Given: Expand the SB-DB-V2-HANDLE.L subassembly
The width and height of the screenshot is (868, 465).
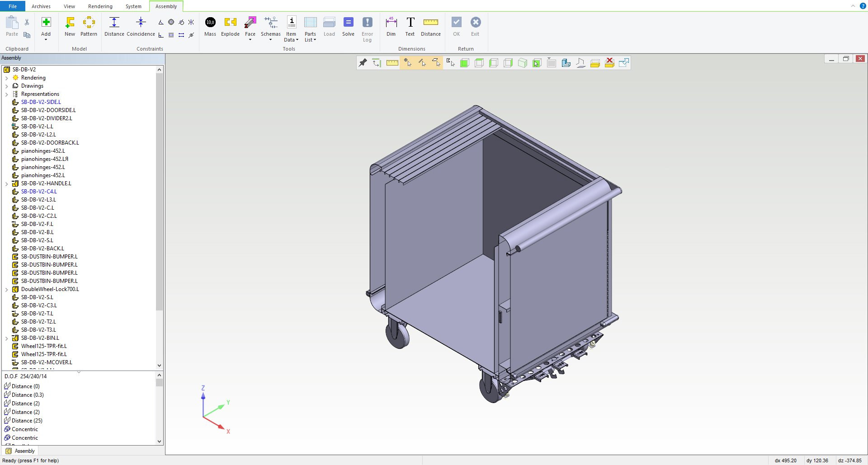Looking at the screenshot, I should 7,183.
